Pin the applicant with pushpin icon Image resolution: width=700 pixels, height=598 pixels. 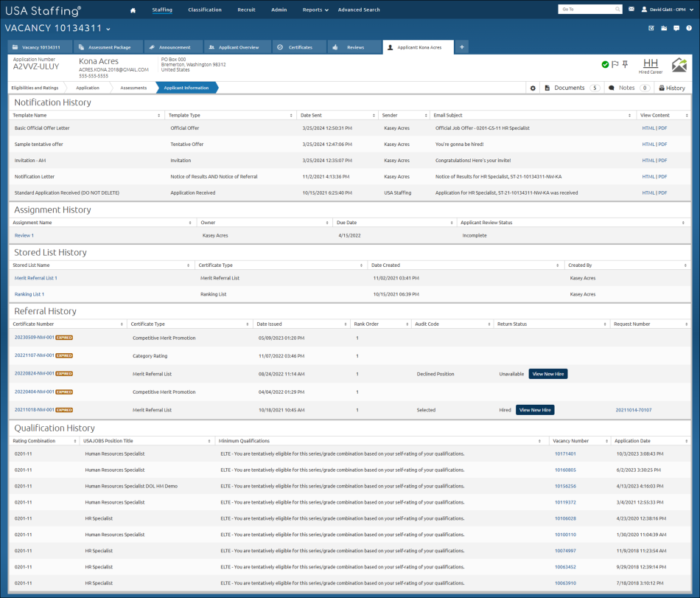point(625,64)
